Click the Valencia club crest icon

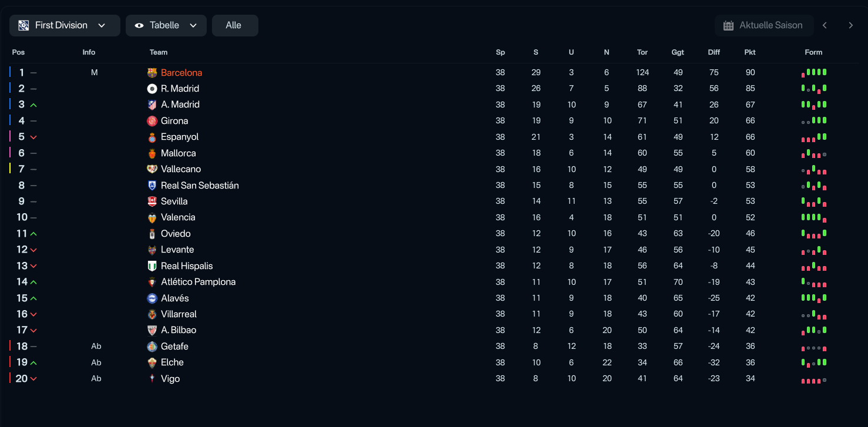click(152, 217)
